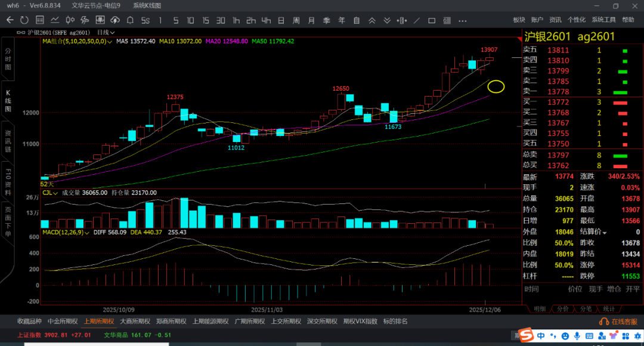The width and height of the screenshot is (644, 346).
Task: Open Sogou toolbox grid icon
Action: click(626, 336)
